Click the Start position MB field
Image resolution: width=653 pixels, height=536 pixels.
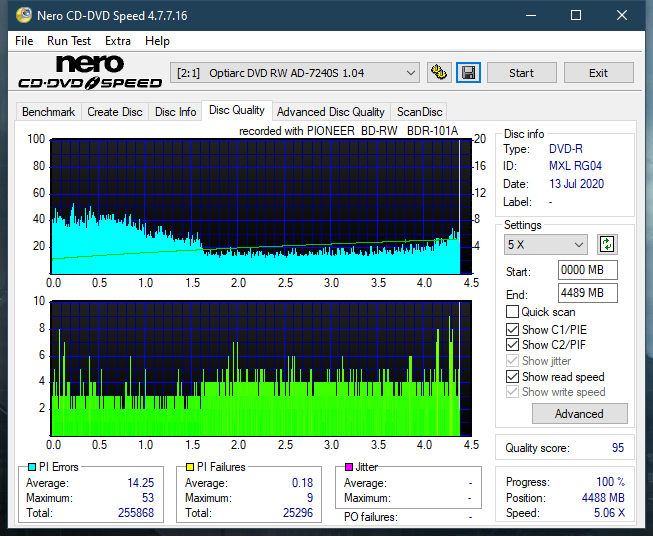coord(587,270)
